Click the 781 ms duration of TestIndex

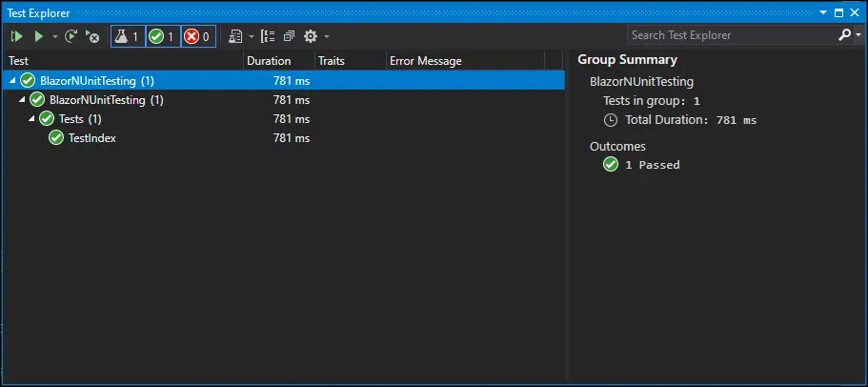coord(292,138)
